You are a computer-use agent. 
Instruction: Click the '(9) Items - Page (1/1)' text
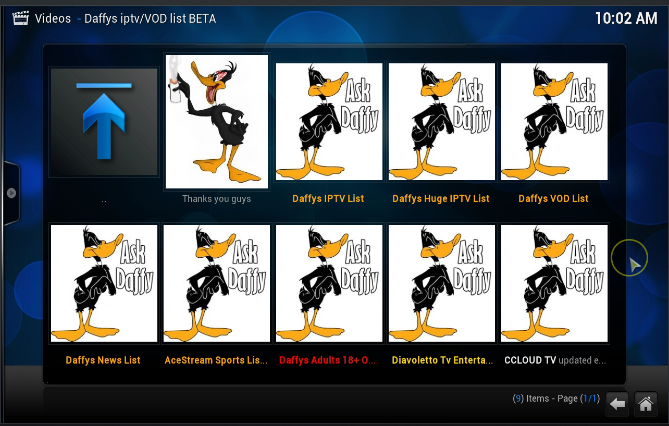[556, 399]
